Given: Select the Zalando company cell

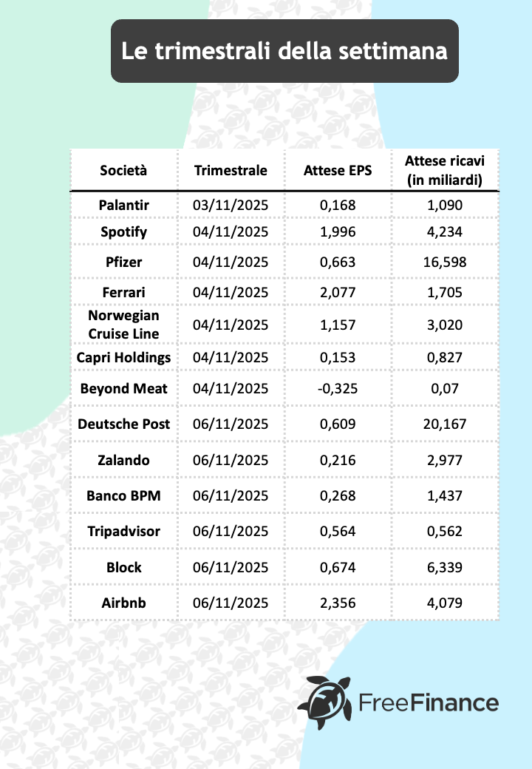Looking at the screenshot, I should click(x=123, y=461).
